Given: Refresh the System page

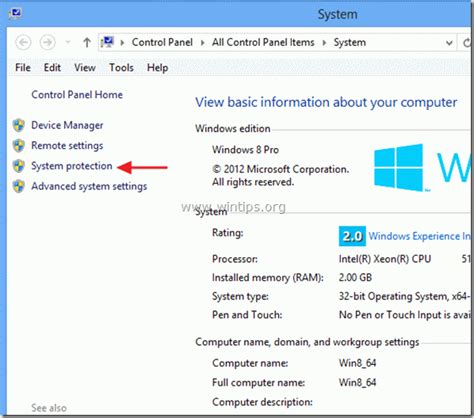Looking at the screenshot, I should pyautogui.click(x=467, y=43).
